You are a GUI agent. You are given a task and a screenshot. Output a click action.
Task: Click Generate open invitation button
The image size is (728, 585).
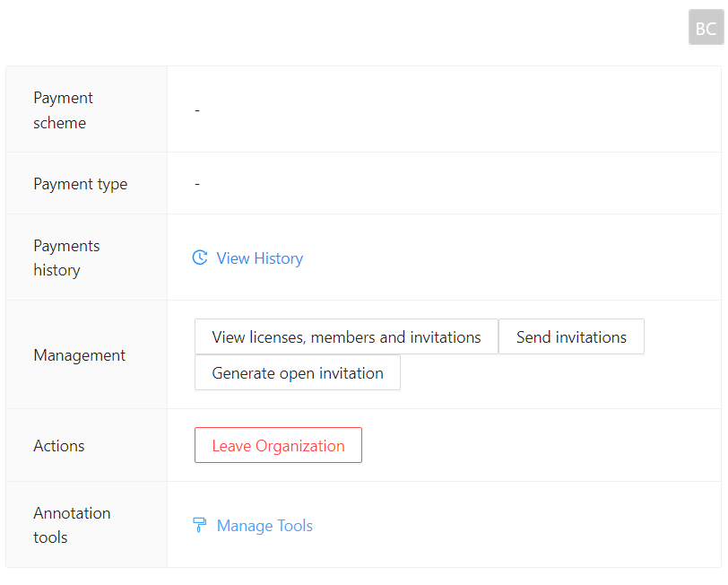298,373
